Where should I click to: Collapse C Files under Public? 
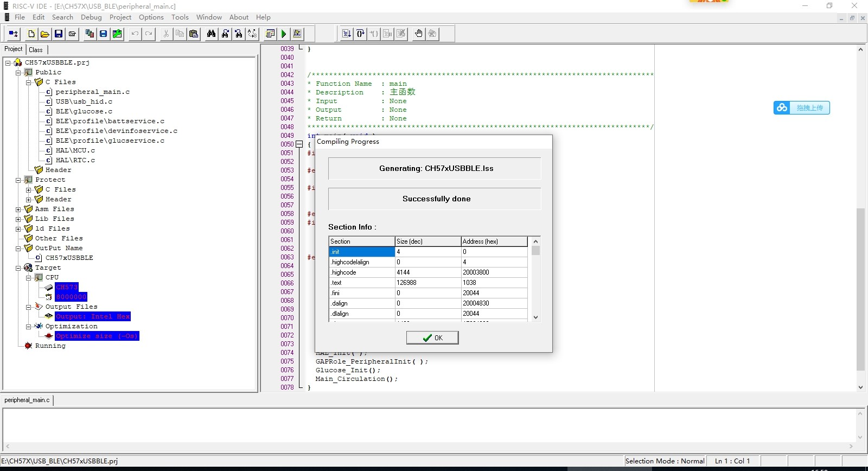pos(29,82)
